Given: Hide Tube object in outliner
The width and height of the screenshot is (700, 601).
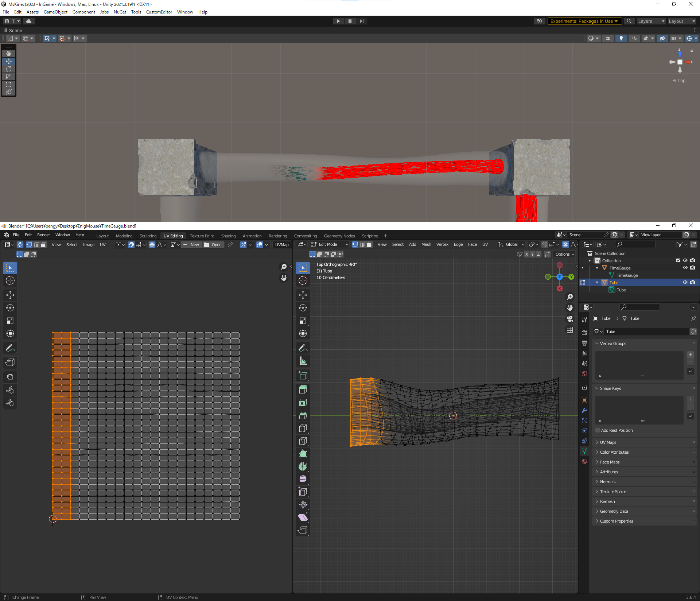Looking at the screenshot, I should point(685,282).
